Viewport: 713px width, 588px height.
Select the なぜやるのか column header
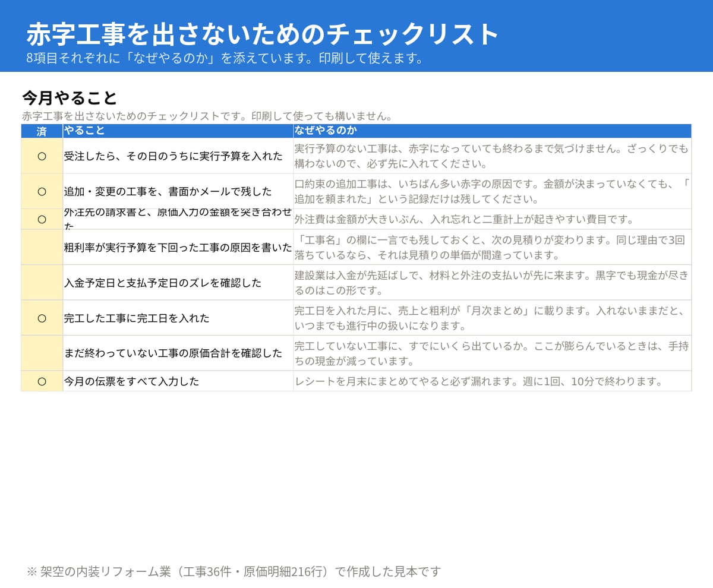tap(493, 131)
